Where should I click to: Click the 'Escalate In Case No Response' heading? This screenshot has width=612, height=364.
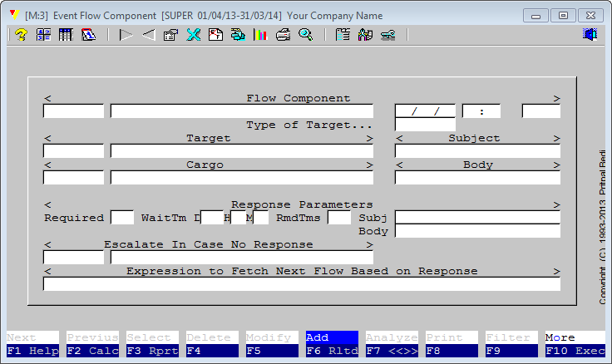click(x=209, y=244)
